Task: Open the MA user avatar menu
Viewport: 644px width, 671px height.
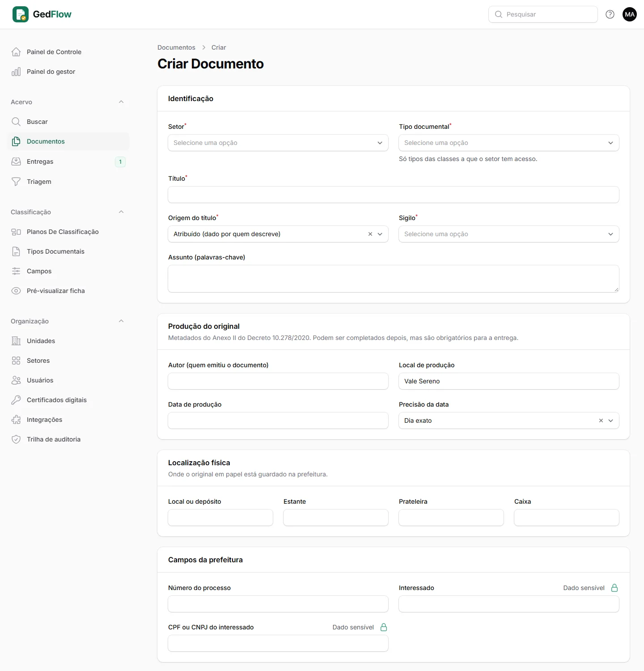Action: click(630, 14)
